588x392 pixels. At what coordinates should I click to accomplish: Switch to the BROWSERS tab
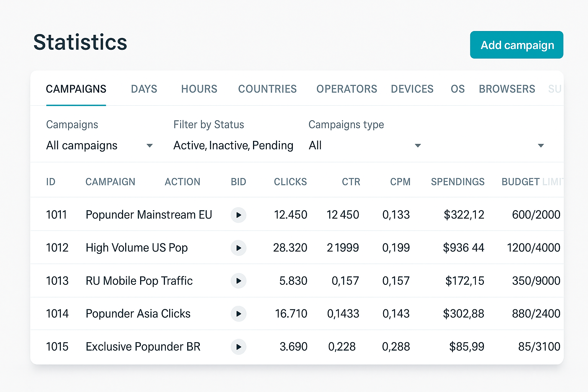507,89
